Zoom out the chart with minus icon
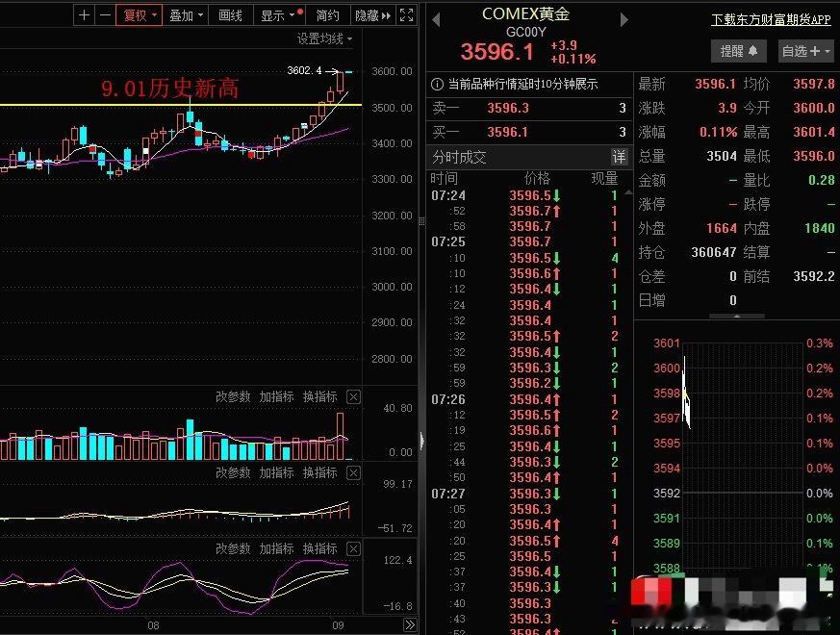The height and width of the screenshot is (635, 840). coord(105,15)
